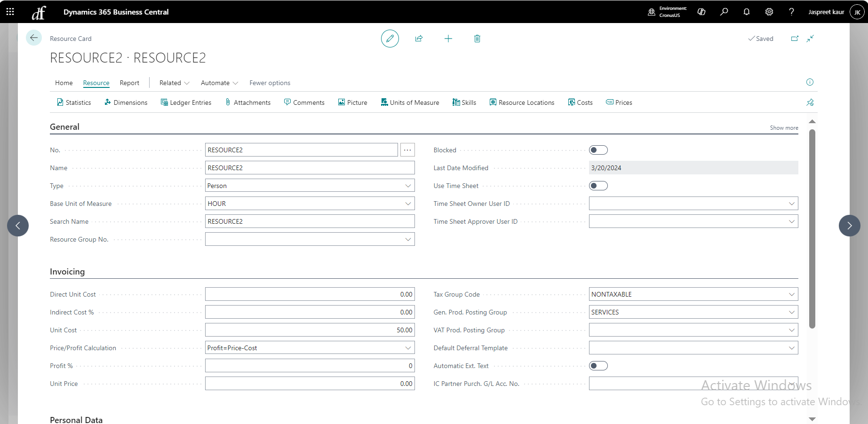Expand the Tax Group Code dropdown

pos(791,294)
